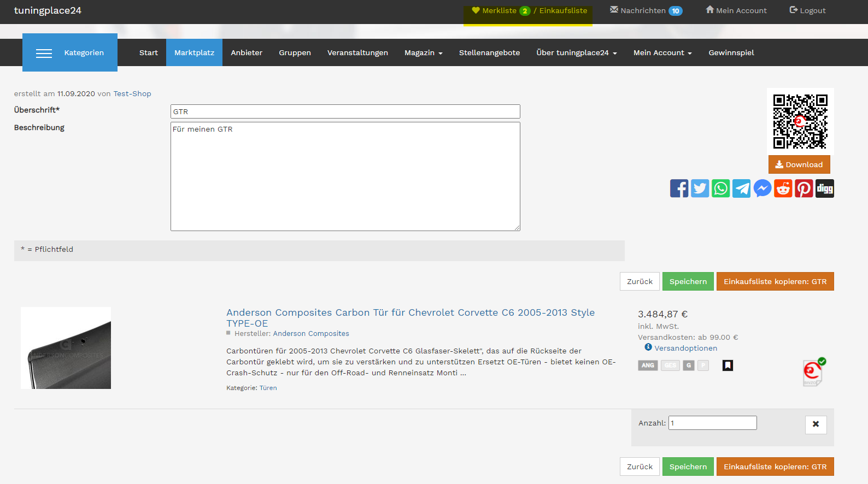Click upper Einkaufsliste kopieren: GTR button

[775, 281]
